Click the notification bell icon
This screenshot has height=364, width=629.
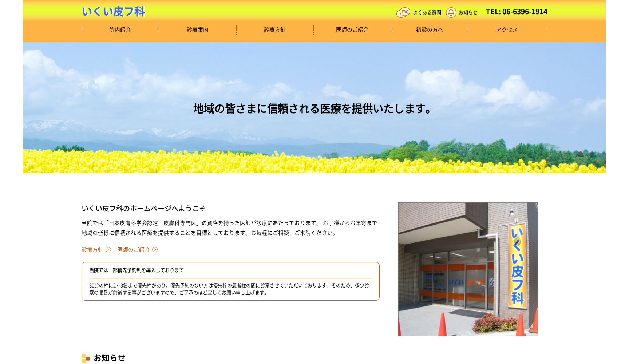(x=451, y=12)
